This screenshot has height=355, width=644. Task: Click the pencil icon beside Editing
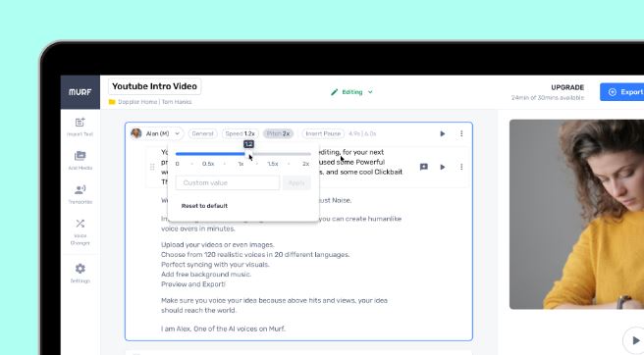click(335, 92)
